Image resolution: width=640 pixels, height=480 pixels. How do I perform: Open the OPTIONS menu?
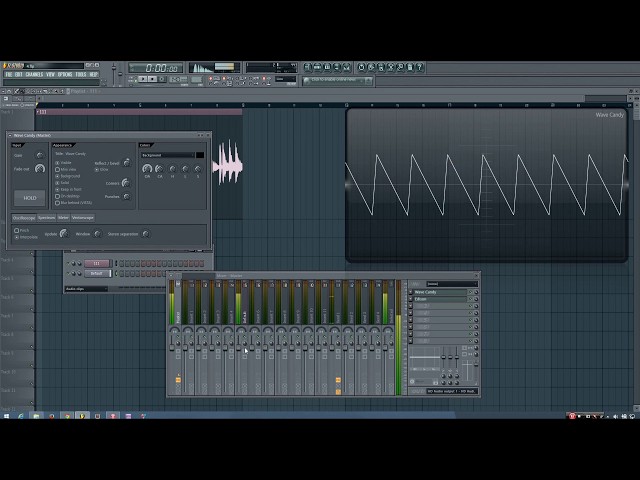65,74
